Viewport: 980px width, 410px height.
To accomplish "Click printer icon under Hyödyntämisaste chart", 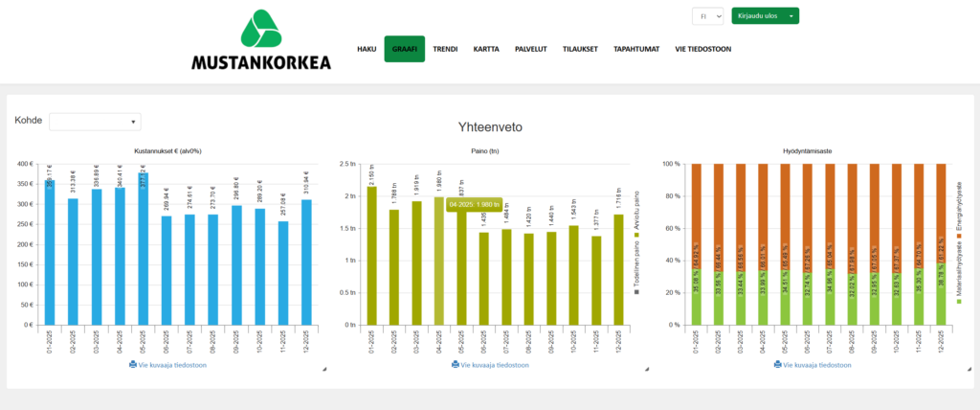I will 776,365.
